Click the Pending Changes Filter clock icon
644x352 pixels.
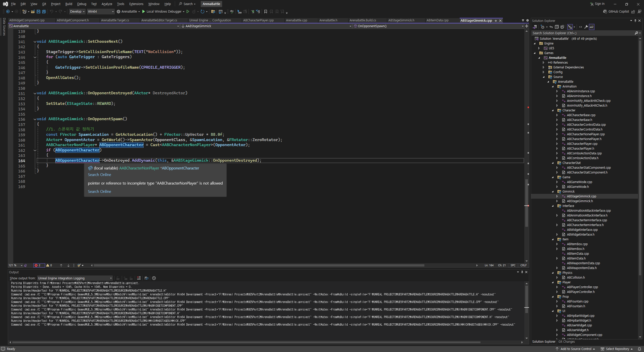542,27
